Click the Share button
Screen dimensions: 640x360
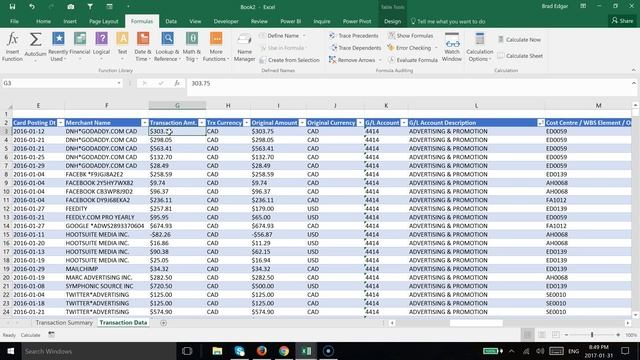pos(622,21)
